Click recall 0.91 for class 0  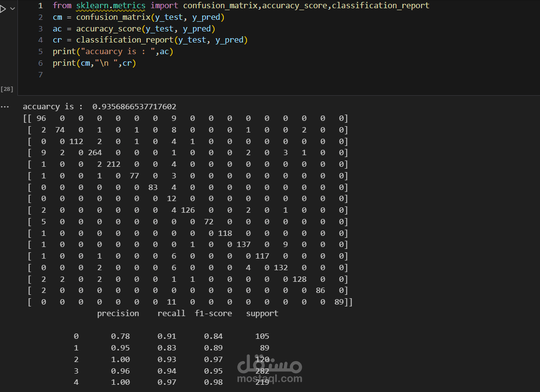pyautogui.click(x=167, y=336)
